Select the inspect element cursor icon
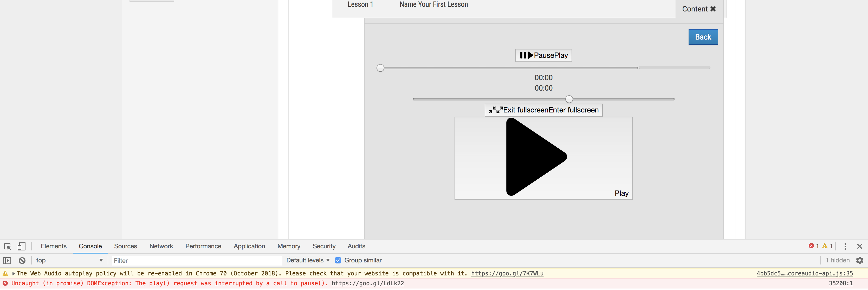Image resolution: width=868 pixels, height=290 pixels. pyautogui.click(x=8, y=246)
